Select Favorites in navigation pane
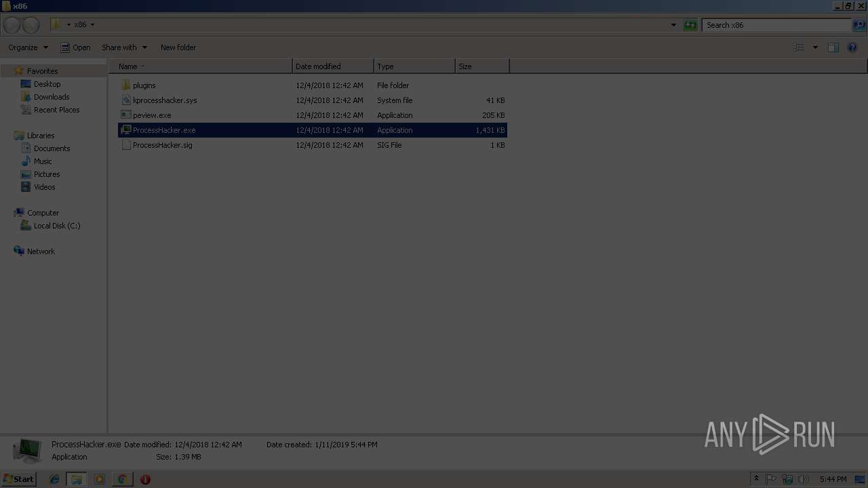 (x=42, y=71)
